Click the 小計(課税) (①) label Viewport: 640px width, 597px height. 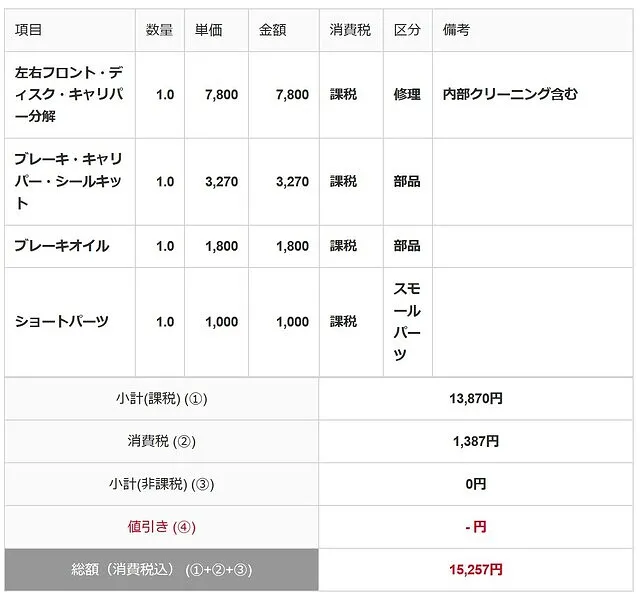[161, 398]
